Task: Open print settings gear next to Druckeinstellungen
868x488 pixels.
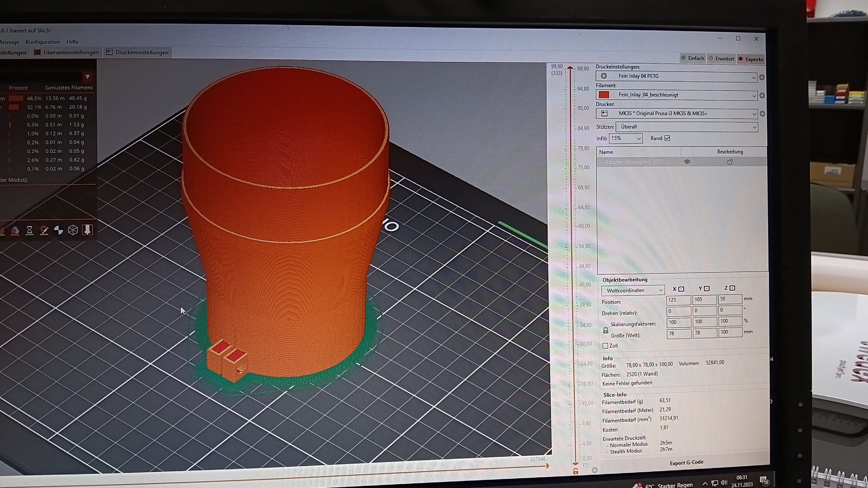Action: point(762,78)
